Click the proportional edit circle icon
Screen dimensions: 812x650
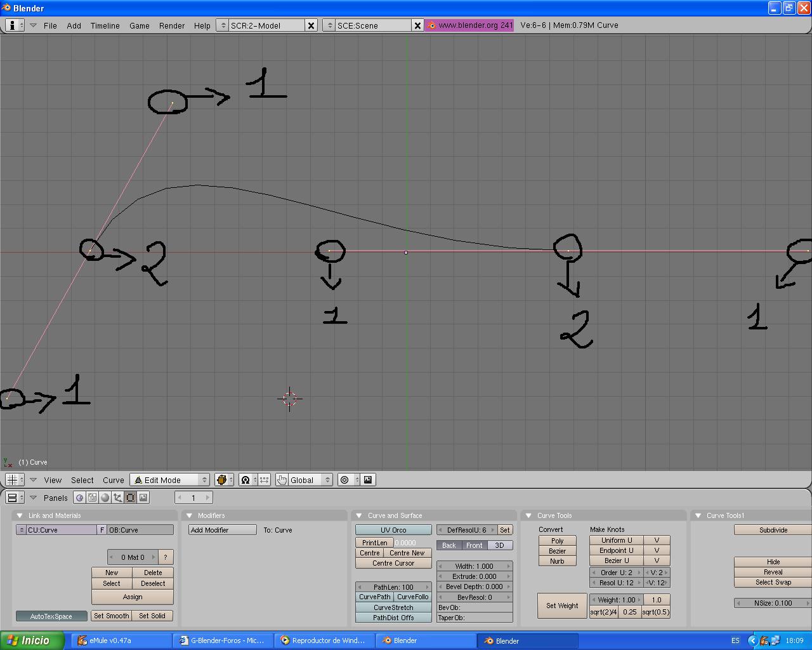pyautogui.click(x=344, y=480)
